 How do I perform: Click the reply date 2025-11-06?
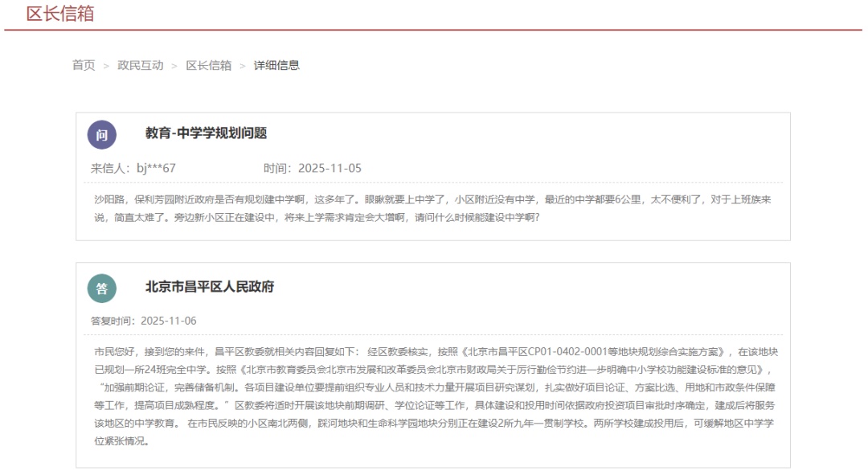tap(169, 321)
